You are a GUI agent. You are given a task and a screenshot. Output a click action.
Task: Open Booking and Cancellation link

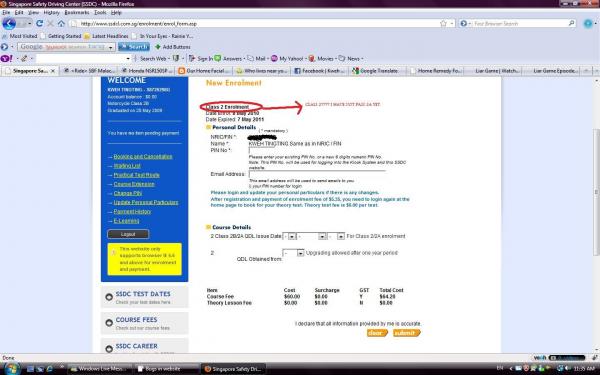tap(143, 157)
